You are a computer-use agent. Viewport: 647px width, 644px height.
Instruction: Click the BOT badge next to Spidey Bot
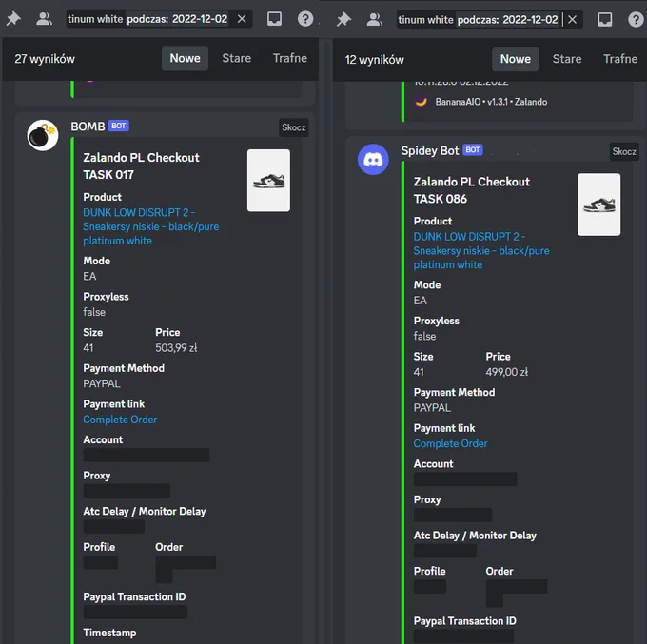pyautogui.click(x=473, y=149)
